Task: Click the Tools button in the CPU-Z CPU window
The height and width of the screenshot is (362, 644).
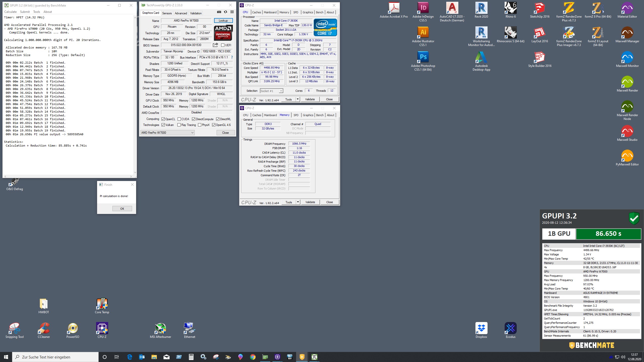Action: (x=289, y=99)
